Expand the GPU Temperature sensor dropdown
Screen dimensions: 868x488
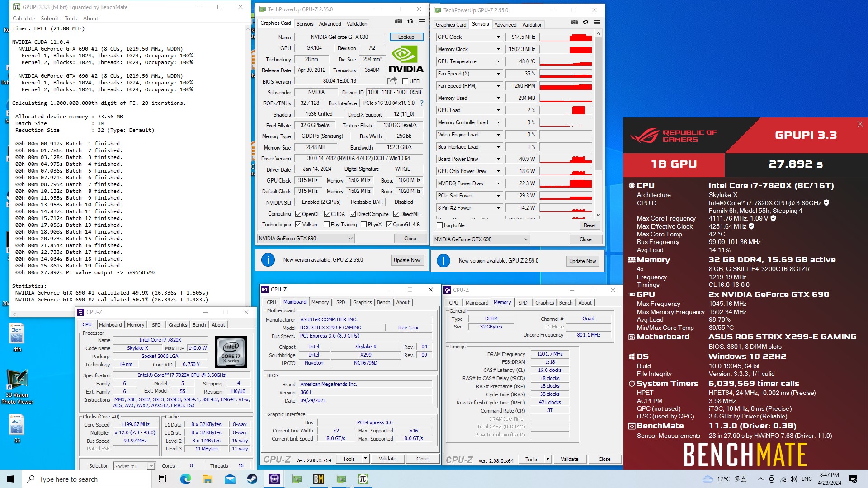tap(498, 61)
